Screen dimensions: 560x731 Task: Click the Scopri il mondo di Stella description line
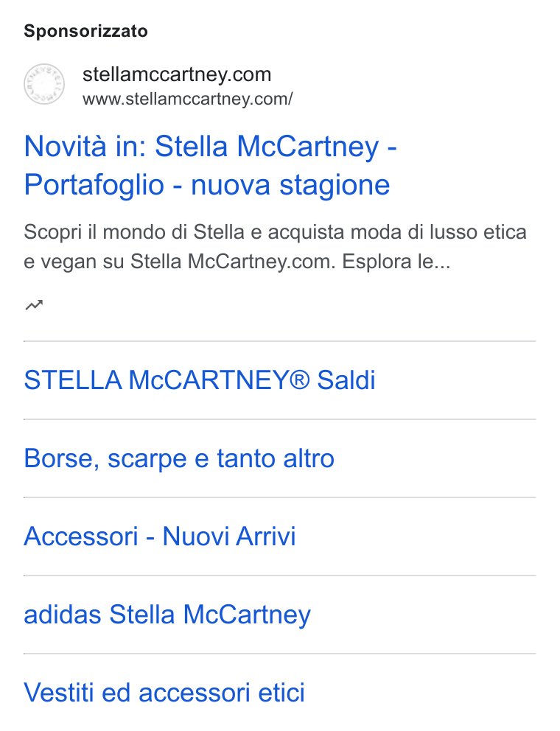coord(275,231)
